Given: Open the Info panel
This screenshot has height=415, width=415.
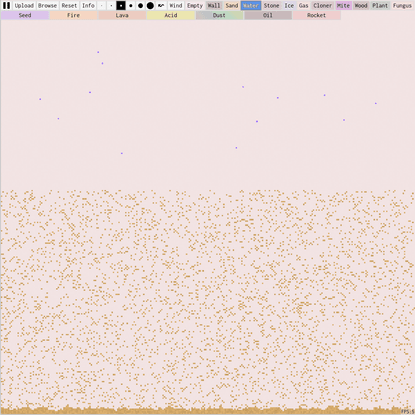Looking at the screenshot, I should 88,5.
